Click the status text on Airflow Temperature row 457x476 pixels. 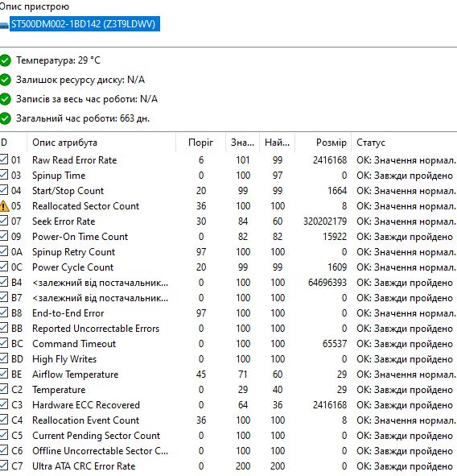pyautogui.click(x=406, y=375)
